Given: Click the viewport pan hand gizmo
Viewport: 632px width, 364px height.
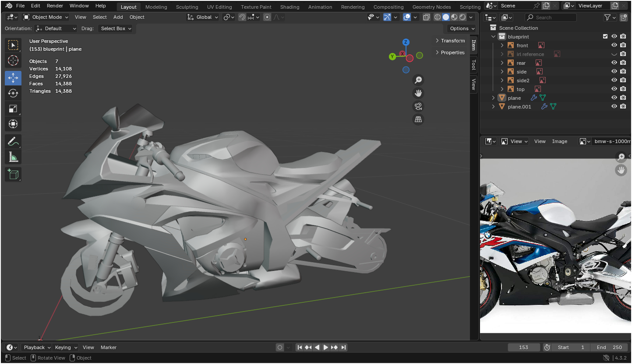Looking at the screenshot, I should [x=418, y=93].
